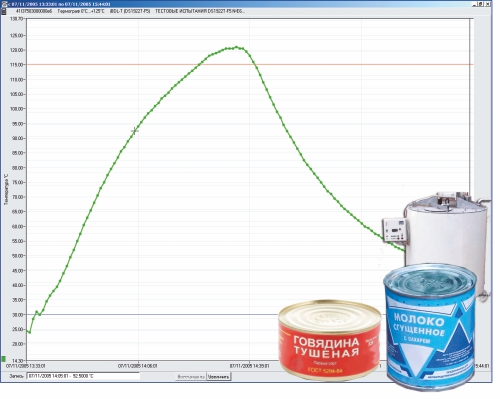Screen dimensions: 500x399
Task: Click the greyed Восстановить button
Action: click(191, 377)
